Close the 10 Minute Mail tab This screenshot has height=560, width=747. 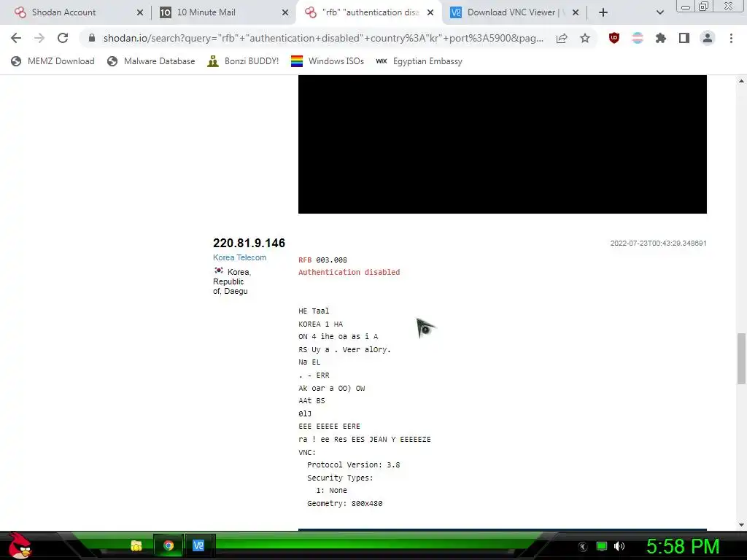tap(285, 12)
